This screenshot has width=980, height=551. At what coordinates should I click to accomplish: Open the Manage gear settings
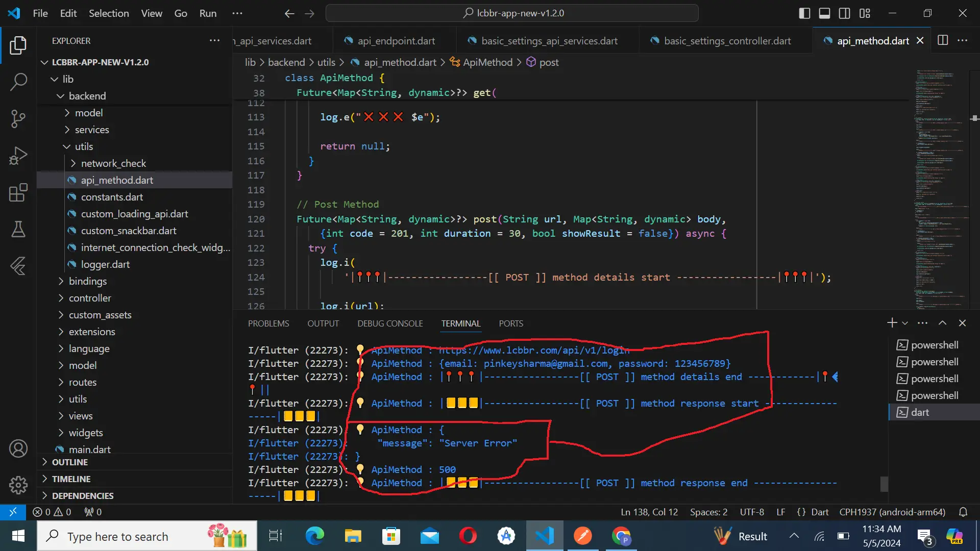(x=18, y=485)
